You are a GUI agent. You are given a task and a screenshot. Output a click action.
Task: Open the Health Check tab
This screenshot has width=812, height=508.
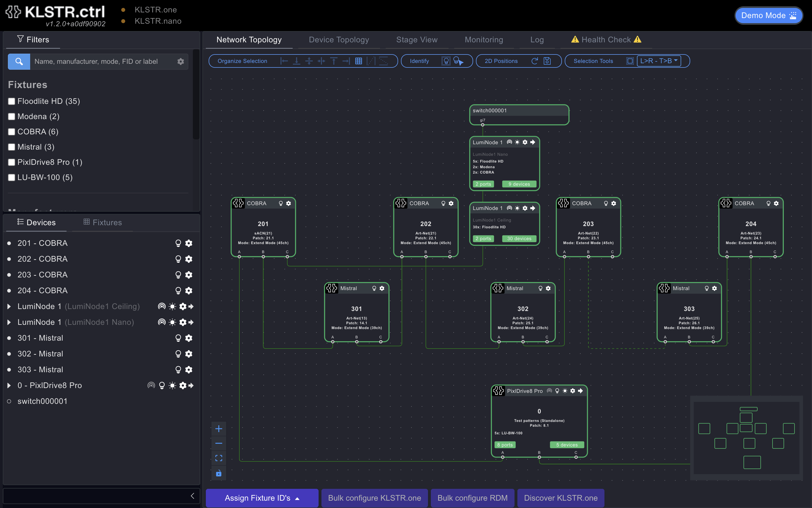[606, 40]
